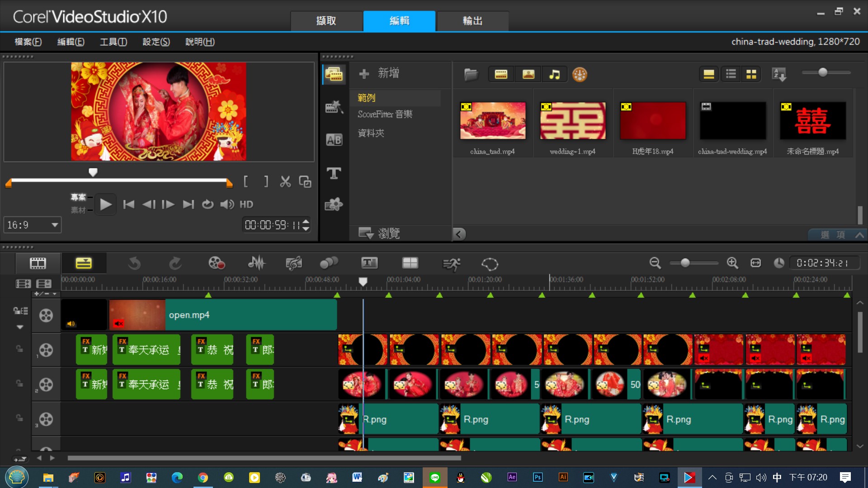Open library sort options
The height and width of the screenshot is (488, 868).
pyautogui.click(x=779, y=74)
